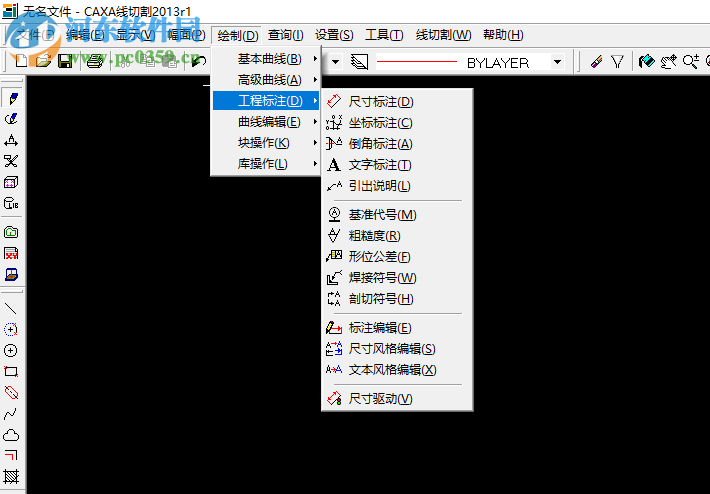Image resolution: width=710 pixels, height=494 pixels.
Task: Expand the 基本曲线(B) submenu
Action: pyautogui.click(x=266, y=59)
